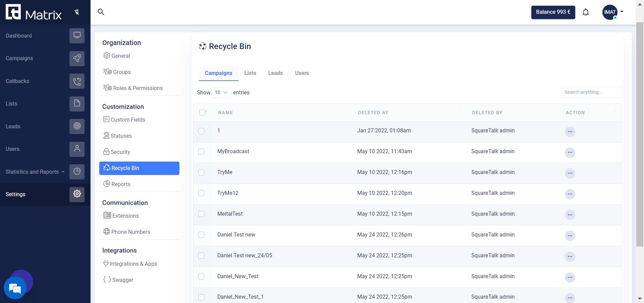Unpin sidebar using the pin icon
The image size is (644, 303).
(77, 12)
